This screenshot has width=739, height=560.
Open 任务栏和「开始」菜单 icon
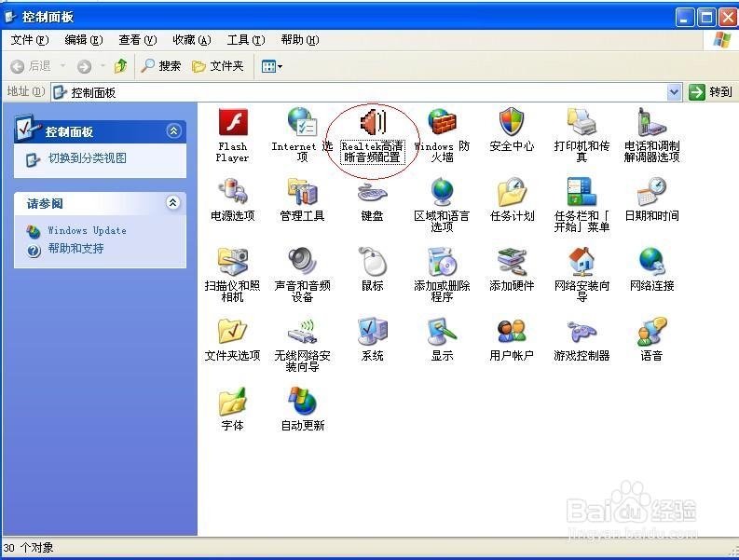click(x=582, y=191)
